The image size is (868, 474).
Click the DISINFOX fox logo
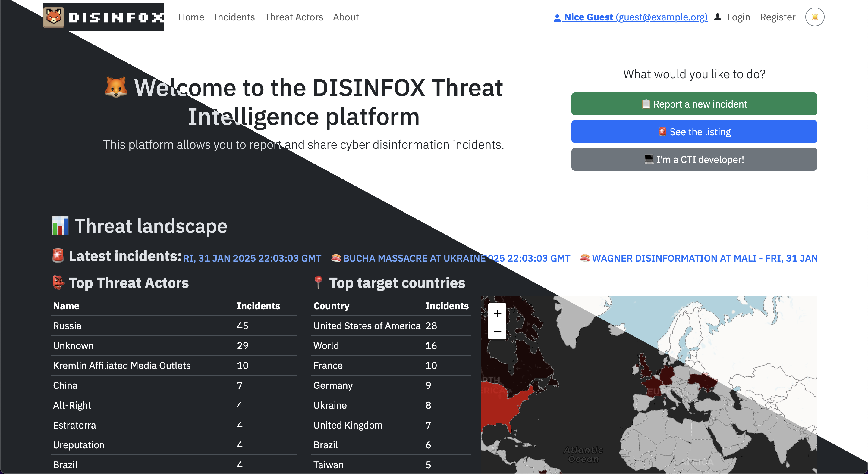tap(103, 17)
